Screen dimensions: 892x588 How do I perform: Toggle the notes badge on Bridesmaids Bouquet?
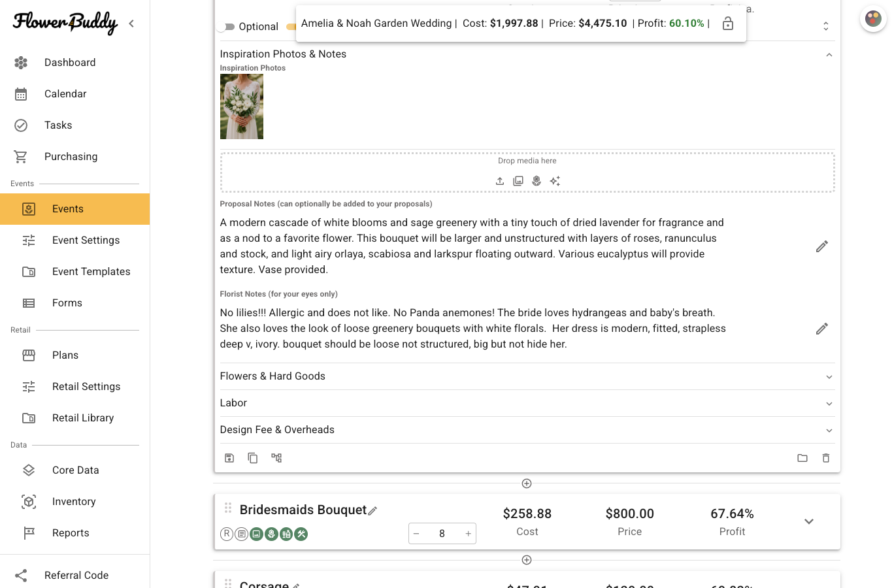(242, 534)
